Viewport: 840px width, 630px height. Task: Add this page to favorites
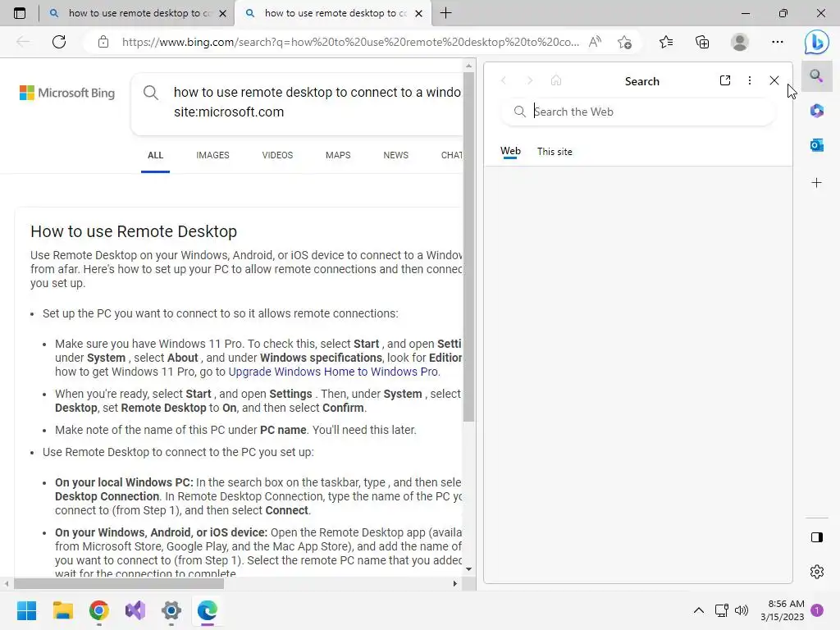[624, 42]
